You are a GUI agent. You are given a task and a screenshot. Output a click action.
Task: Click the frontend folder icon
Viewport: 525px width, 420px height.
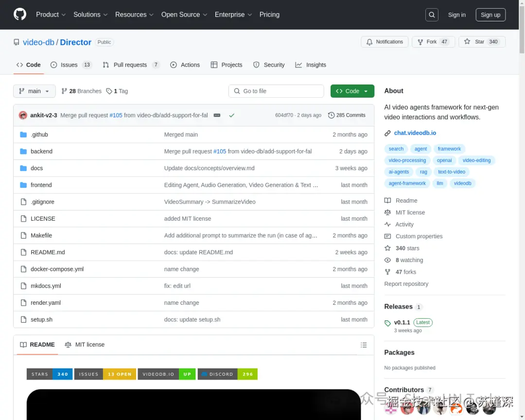23,185
